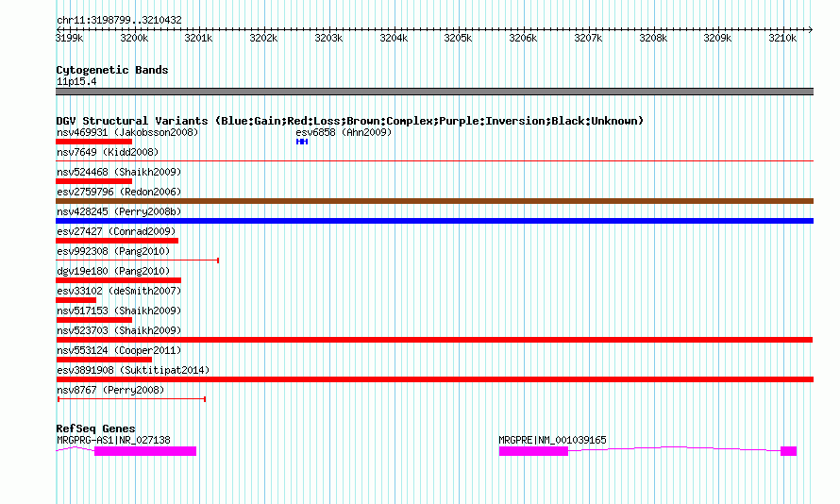
Task: Click the nsv524468 (Shaikh2009) label
Action: (119, 172)
